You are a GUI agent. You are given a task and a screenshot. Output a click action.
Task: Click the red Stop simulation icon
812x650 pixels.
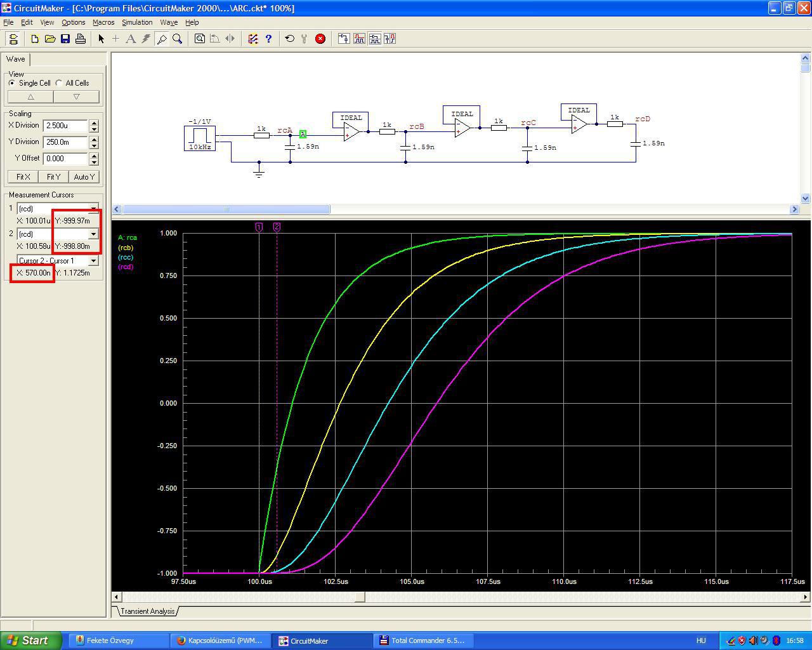[x=320, y=39]
